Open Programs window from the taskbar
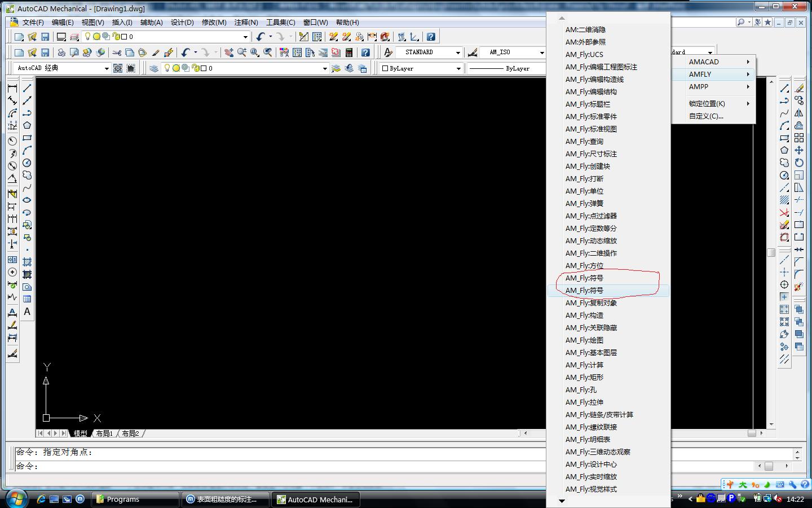Viewport: 812px width, 508px height. (x=135, y=499)
